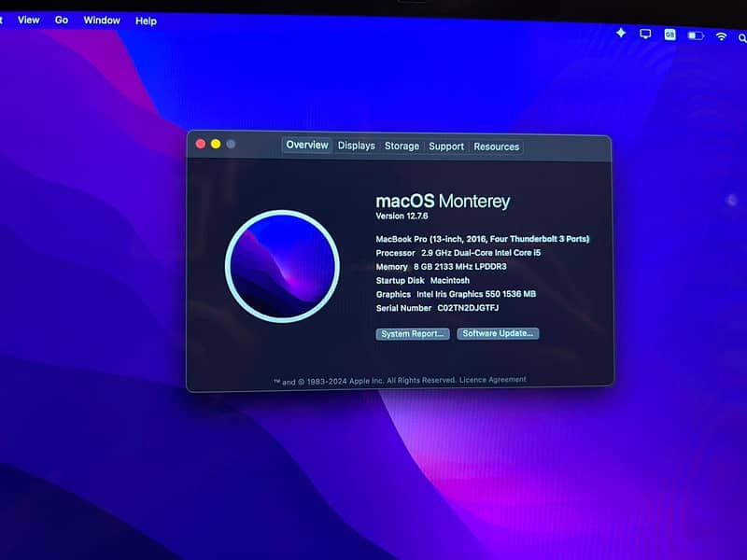Select the Overview tab

[x=307, y=145]
